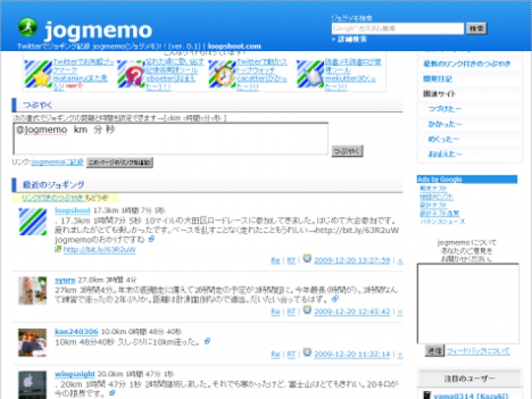Retweet (RT) syuro's jog post
The width and height of the screenshot is (532, 399).
coord(291,311)
